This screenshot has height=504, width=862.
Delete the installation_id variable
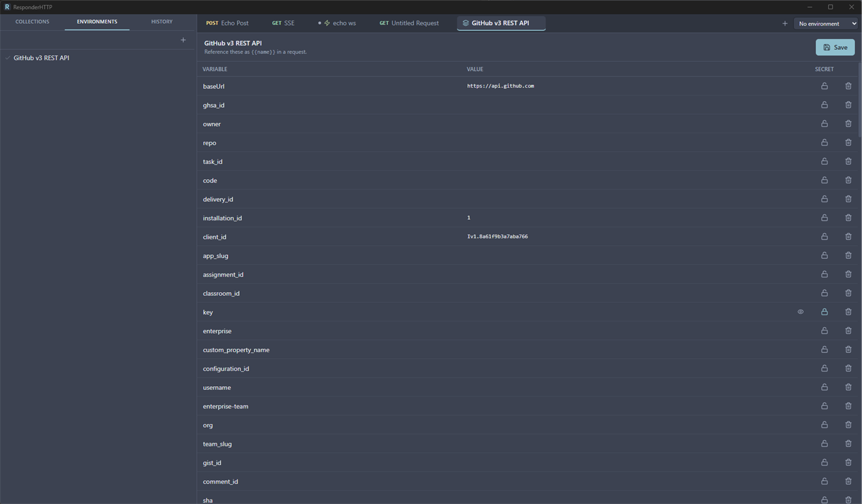(848, 218)
